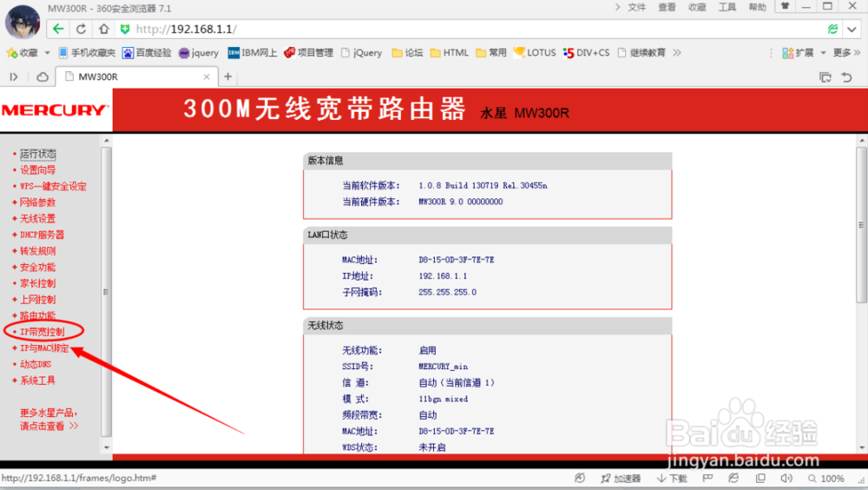The width and height of the screenshot is (868, 490).
Task: Open IP与MAC绑定 in the router menu
Action: coord(44,348)
